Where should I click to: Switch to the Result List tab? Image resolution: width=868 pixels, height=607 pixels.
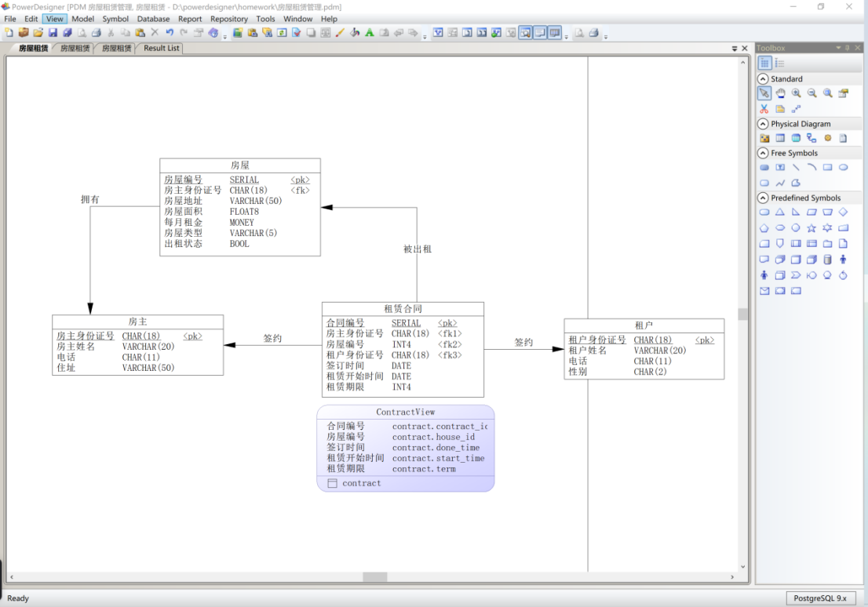coord(161,48)
